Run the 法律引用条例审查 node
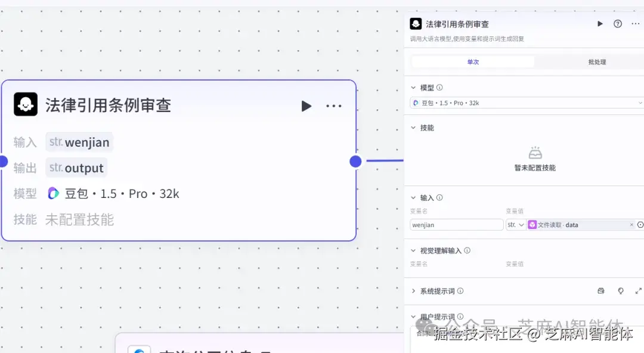 [x=601, y=24]
